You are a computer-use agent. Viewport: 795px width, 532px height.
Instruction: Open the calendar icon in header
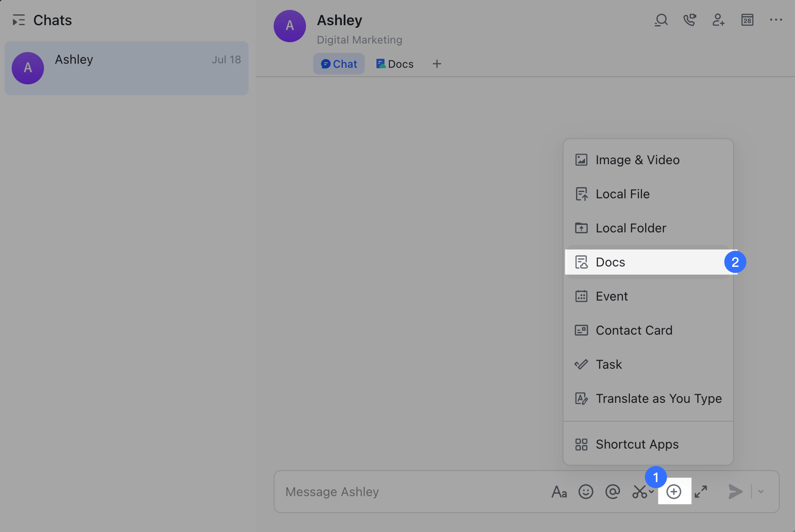point(747,20)
